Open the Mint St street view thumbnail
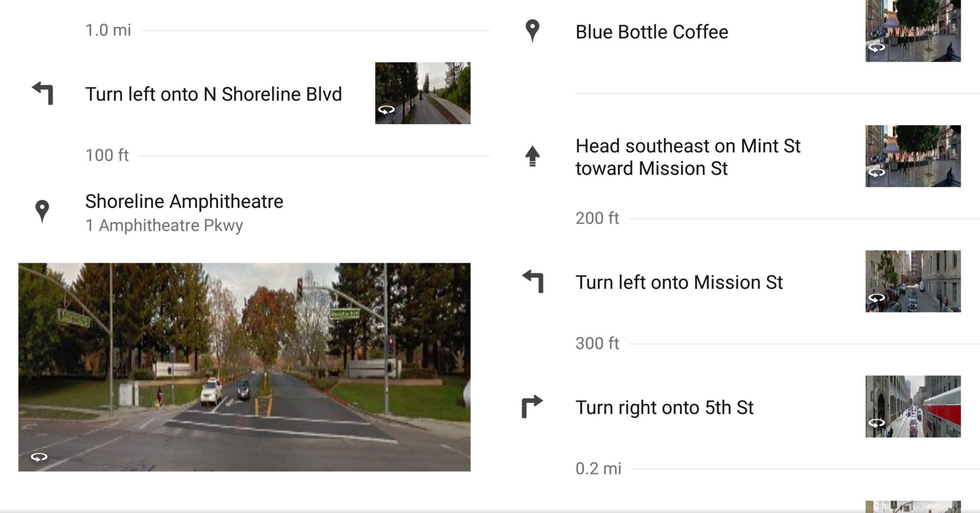The width and height of the screenshot is (980, 513). (913, 156)
